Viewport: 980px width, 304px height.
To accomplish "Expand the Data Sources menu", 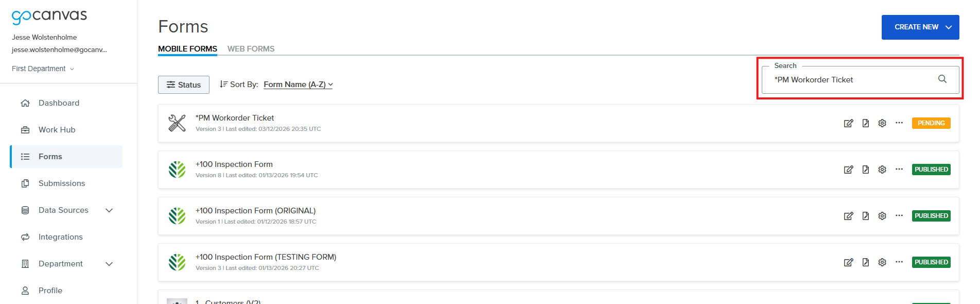I will click(x=109, y=210).
